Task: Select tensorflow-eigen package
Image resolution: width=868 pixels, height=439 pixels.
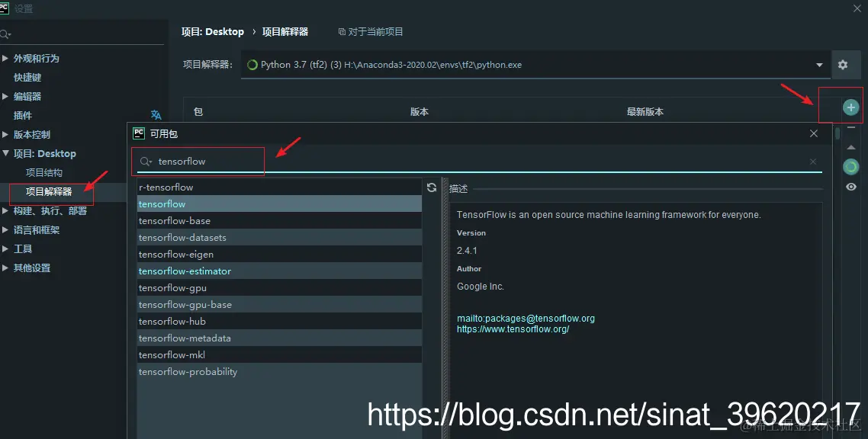Action: click(x=280, y=255)
